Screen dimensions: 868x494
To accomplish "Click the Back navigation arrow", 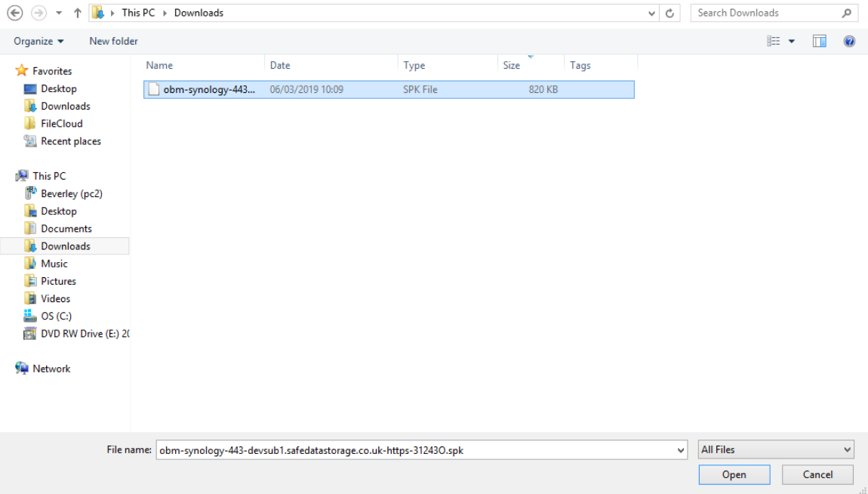I will coord(15,13).
